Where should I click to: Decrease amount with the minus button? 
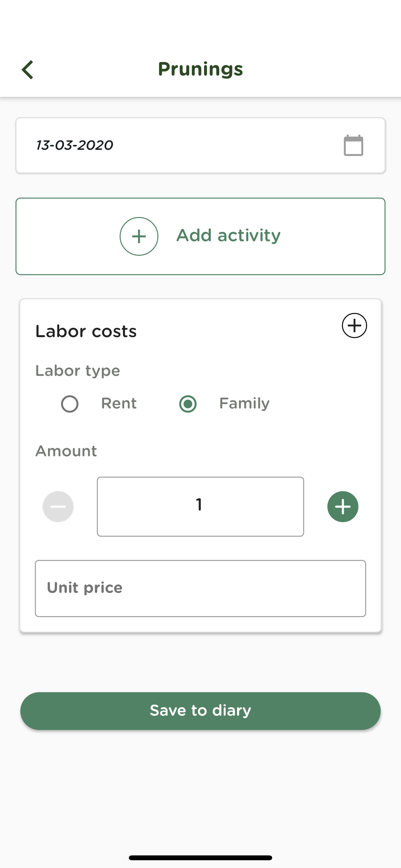[58, 506]
